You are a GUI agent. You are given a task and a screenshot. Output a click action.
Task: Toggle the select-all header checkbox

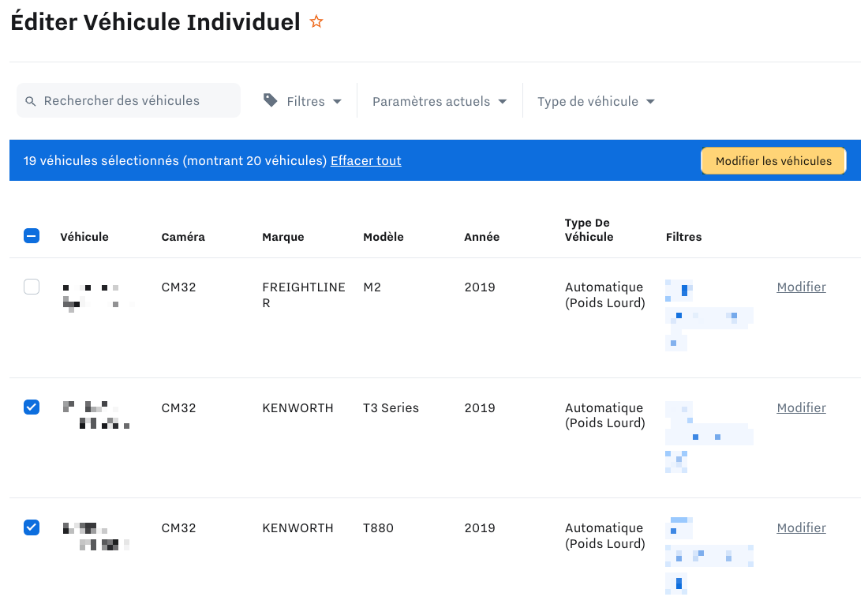(32, 235)
